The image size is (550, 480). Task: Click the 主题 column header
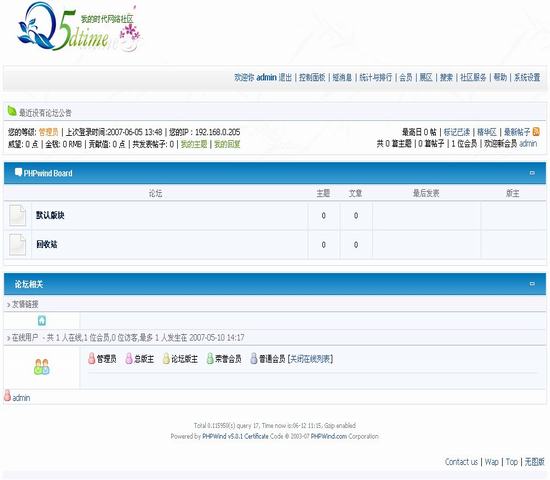click(x=323, y=193)
